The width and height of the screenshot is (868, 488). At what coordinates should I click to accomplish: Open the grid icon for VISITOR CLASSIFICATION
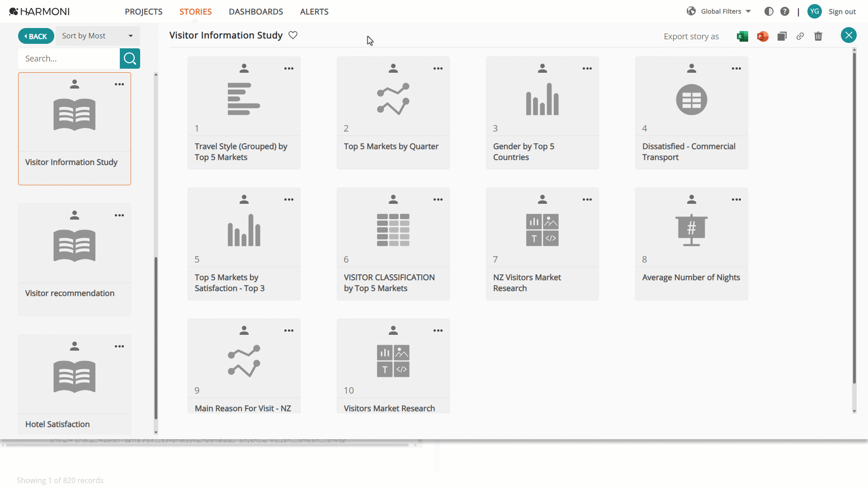tap(393, 230)
